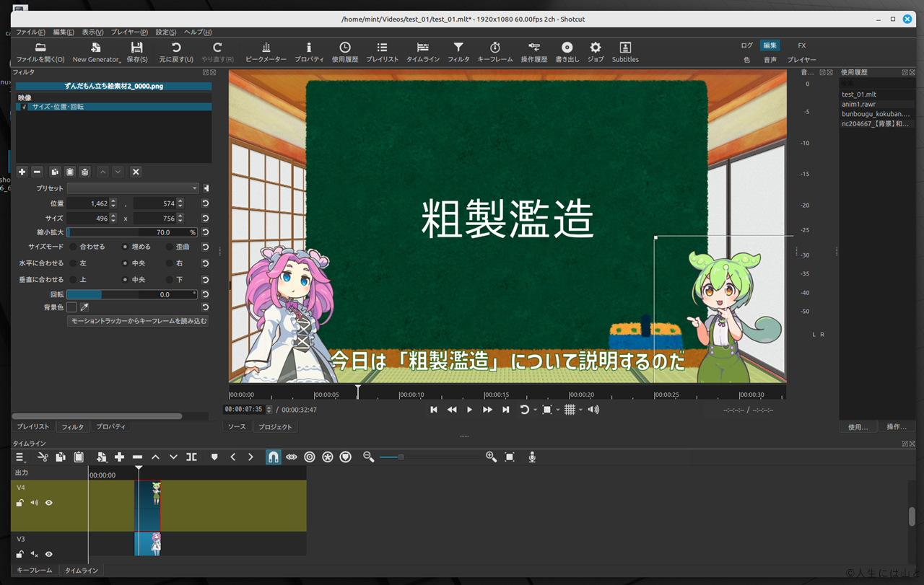This screenshot has width=924, height=585.
Task: Toggle snapping magnet in timeline toolbar
Action: [274, 457]
